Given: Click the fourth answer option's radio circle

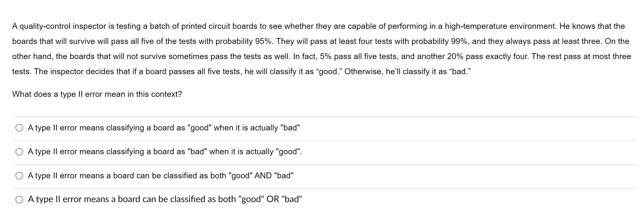Looking at the screenshot, I should (x=19, y=200).
